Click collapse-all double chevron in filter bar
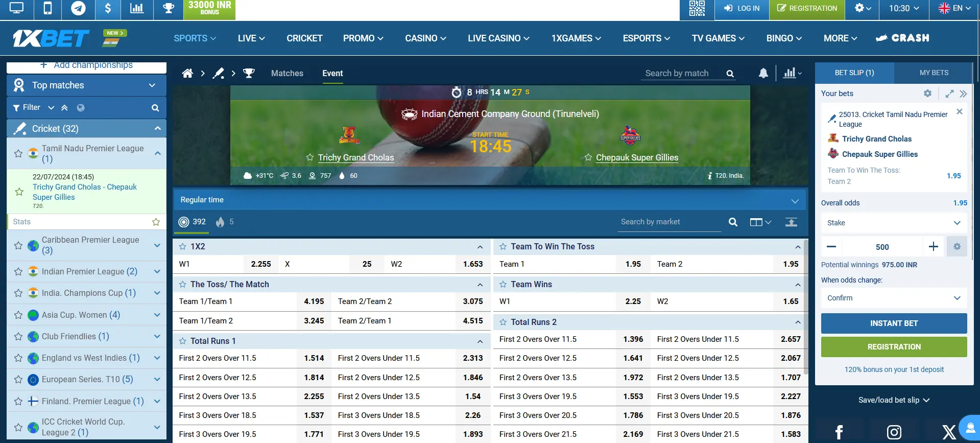This screenshot has width=980, height=443. (64, 108)
